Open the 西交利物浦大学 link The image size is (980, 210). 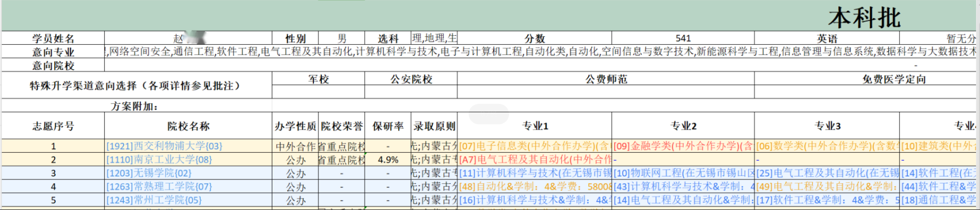pos(164,146)
